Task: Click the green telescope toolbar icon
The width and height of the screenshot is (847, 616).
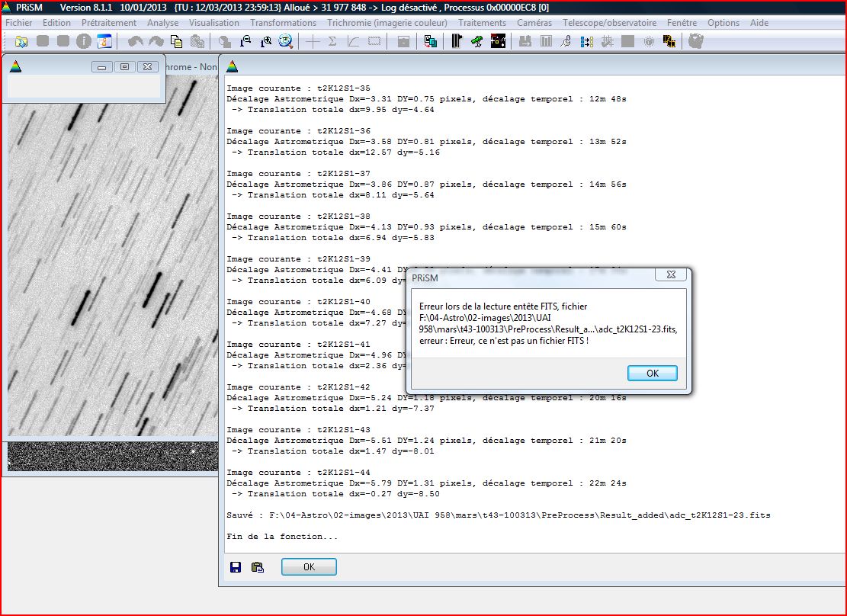Action: tap(476, 41)
